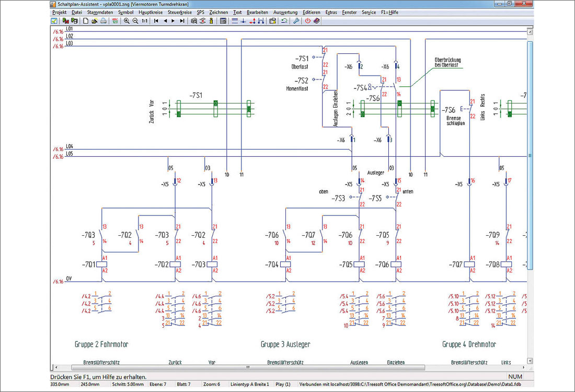Viewport: 575px width, 392px height.
Task: Open the SPS menu
Action: coord(201,13)
